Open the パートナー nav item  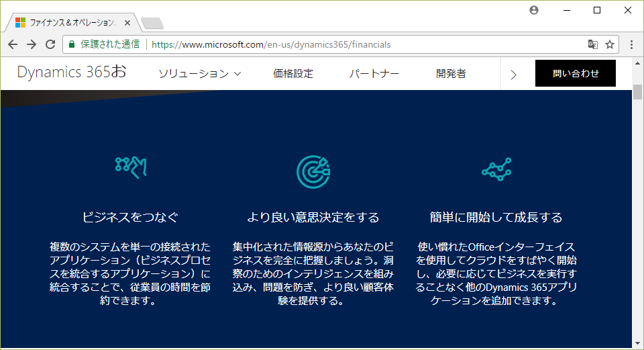pyautogui.click(x=374, y=74)
